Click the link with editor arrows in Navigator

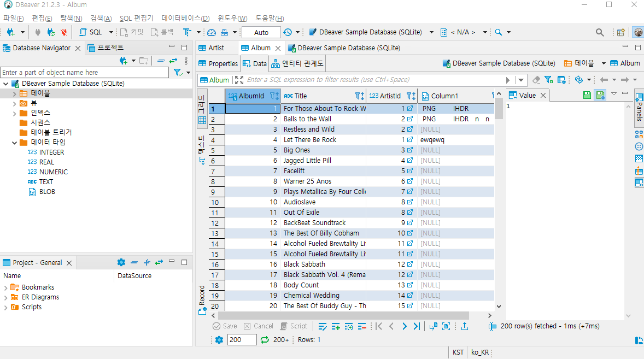[x=173, y=61]
